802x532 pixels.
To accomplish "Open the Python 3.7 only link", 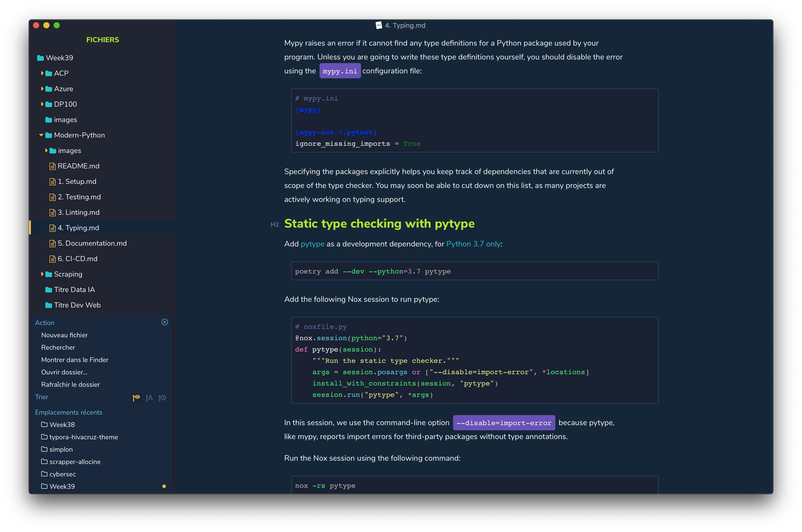I will (473, 244).
